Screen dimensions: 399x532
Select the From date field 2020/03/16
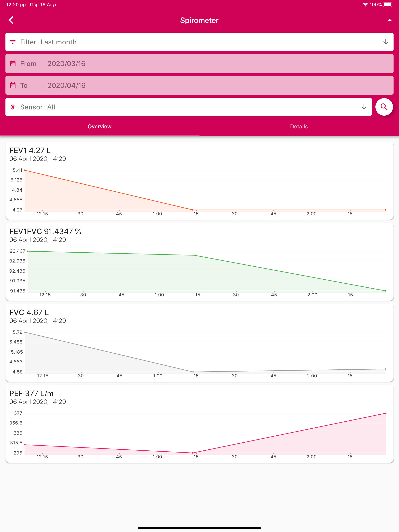(199, 64)
